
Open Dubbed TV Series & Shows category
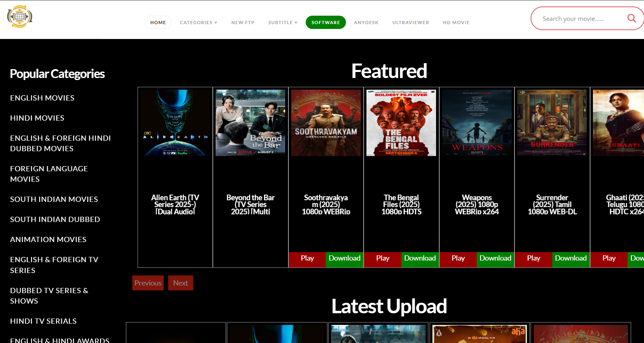pos(49,296)
